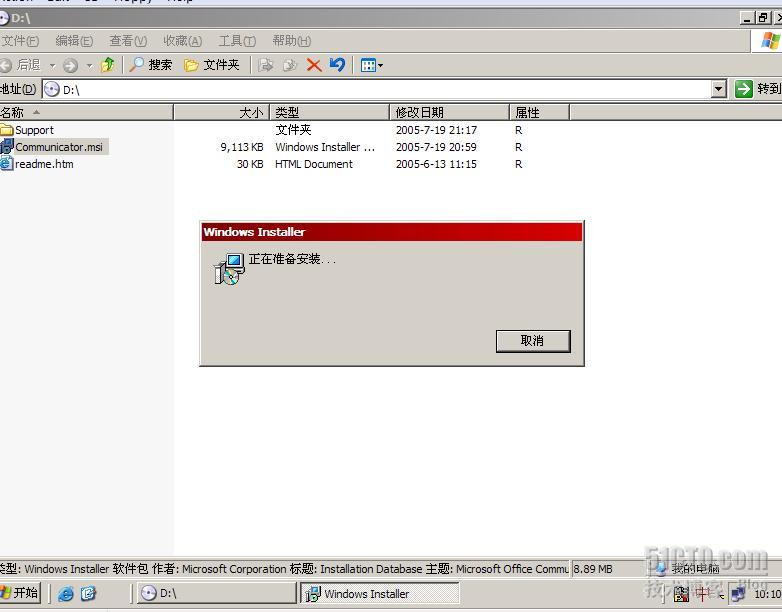Click the Back arrow toolbar icon

click(5, 65)
